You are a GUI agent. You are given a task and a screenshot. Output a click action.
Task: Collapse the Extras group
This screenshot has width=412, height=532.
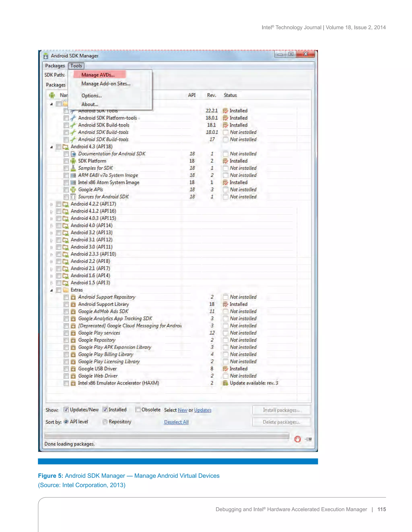click(51, 290)
